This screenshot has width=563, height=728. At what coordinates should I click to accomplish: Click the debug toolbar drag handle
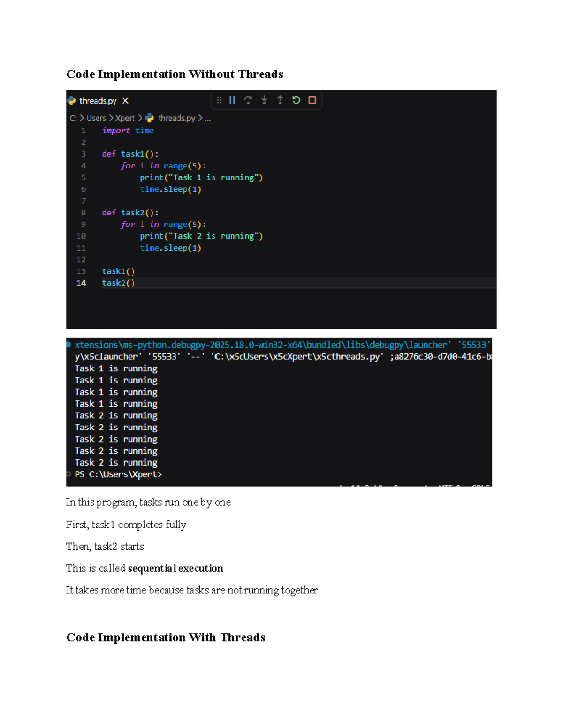coord(219,100)
